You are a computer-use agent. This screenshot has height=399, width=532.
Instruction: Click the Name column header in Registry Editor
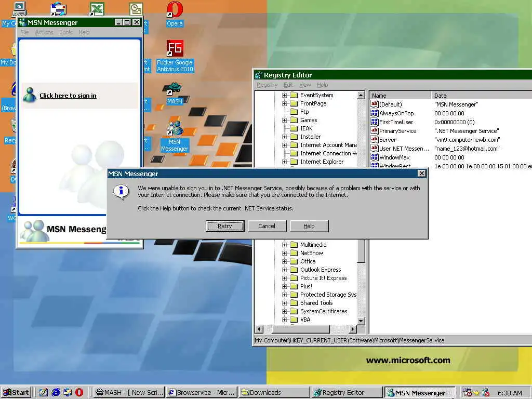[x=400, y=96]
